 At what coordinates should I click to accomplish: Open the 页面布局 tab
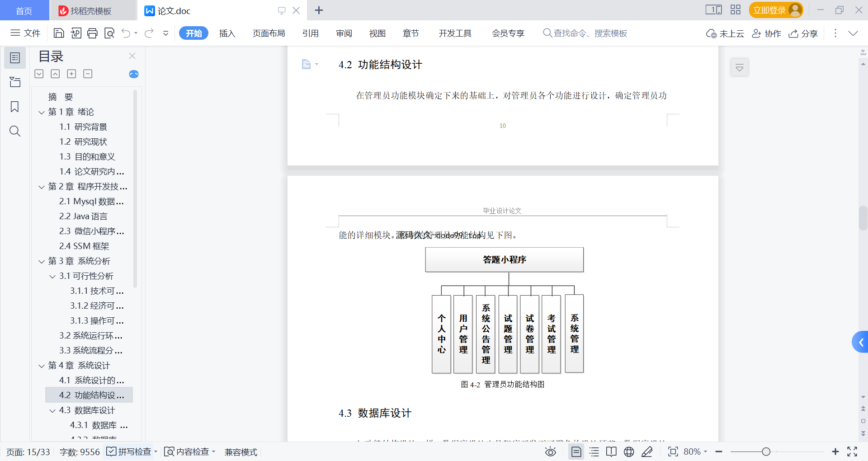[x=269, y=33]
